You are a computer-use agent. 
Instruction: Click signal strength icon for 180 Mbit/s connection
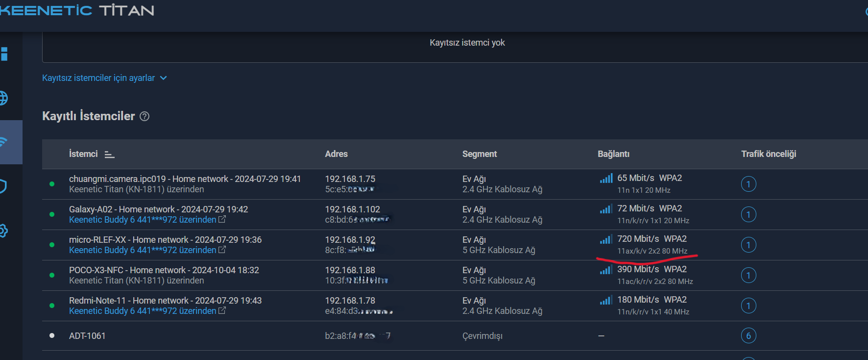coord(606,300)
